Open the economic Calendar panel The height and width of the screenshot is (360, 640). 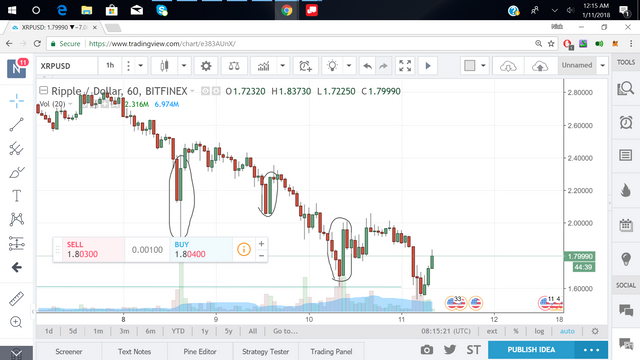pos(626,225)
